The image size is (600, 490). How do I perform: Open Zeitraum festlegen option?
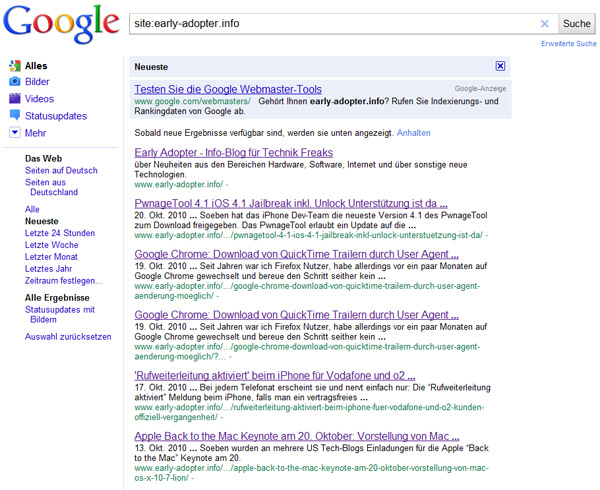tap(64, 280)
